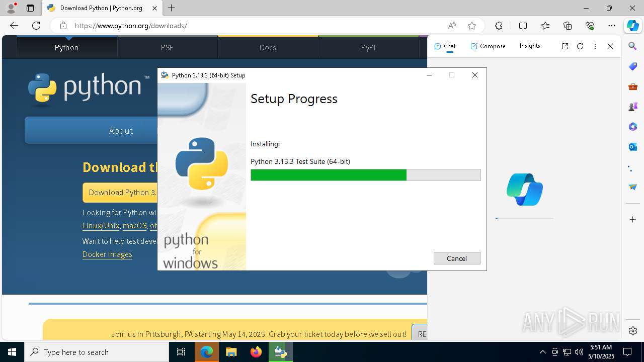Open the sidebar Shopping tag icon

633,66
